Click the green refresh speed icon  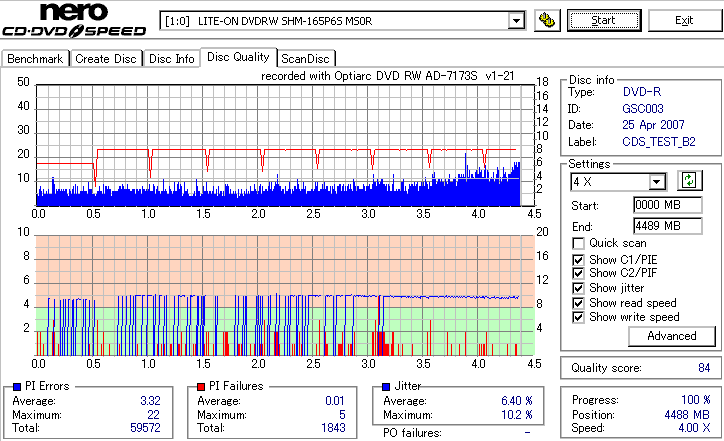point(689,180)
